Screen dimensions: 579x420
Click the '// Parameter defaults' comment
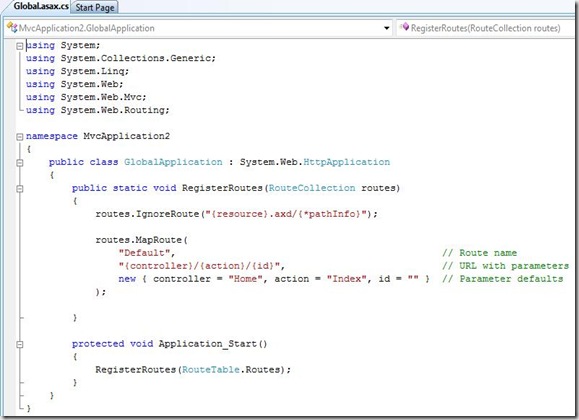click(503, 279)
